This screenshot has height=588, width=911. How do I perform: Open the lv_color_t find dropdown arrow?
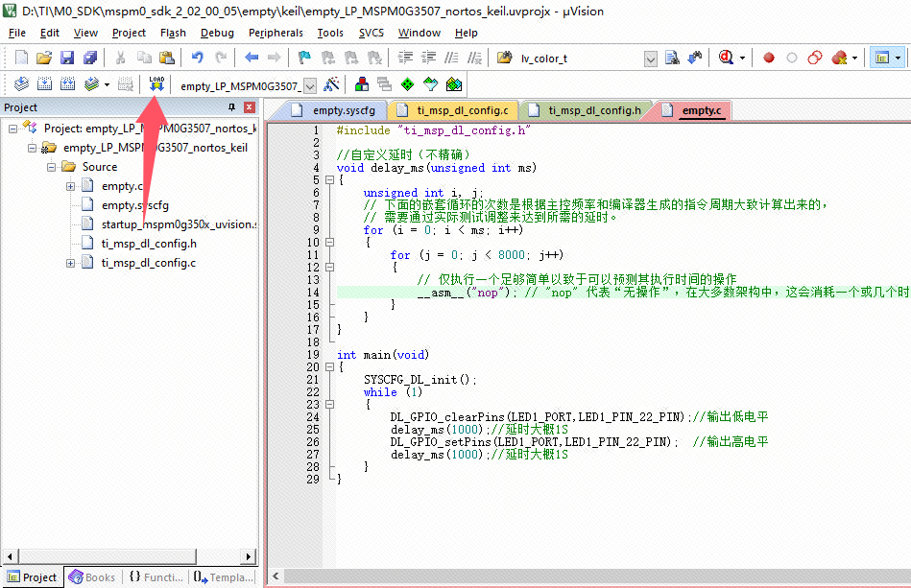651,59
